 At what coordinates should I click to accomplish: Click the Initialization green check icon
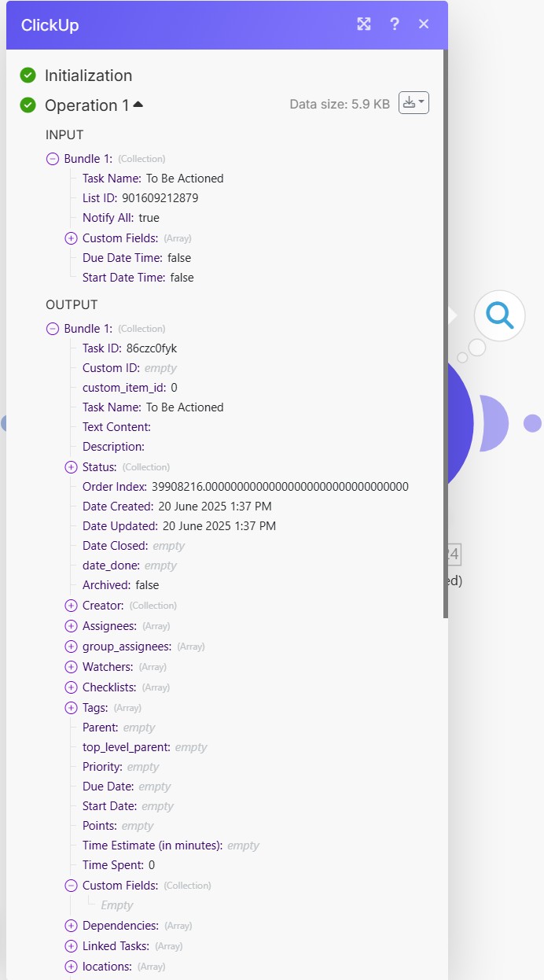tap(28, 76)
